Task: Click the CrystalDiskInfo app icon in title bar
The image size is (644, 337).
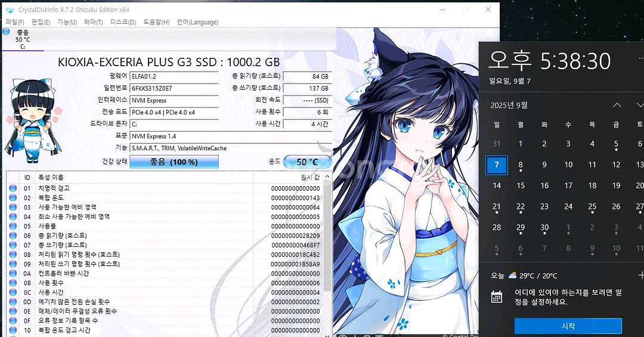Action: pos(10,10)
